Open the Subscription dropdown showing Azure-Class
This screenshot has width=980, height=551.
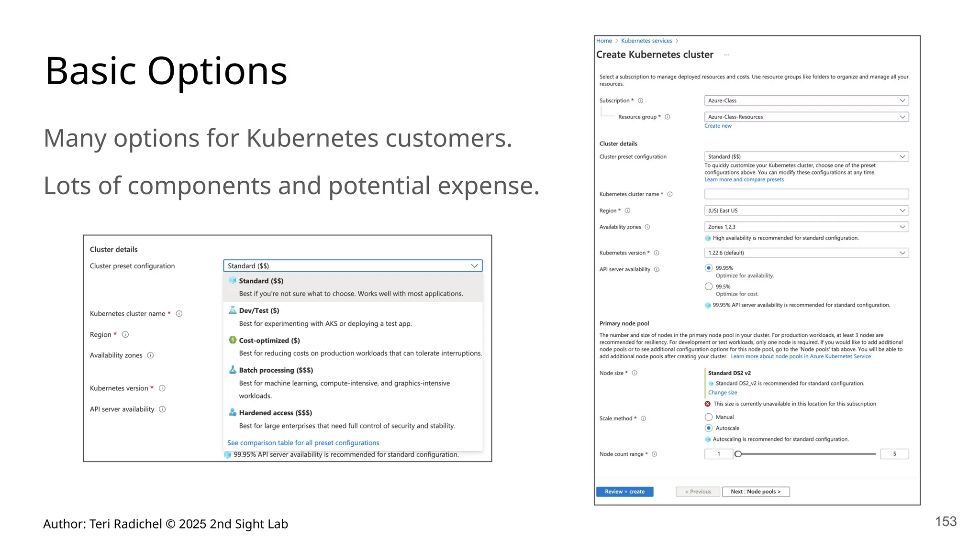pos(806,100)
